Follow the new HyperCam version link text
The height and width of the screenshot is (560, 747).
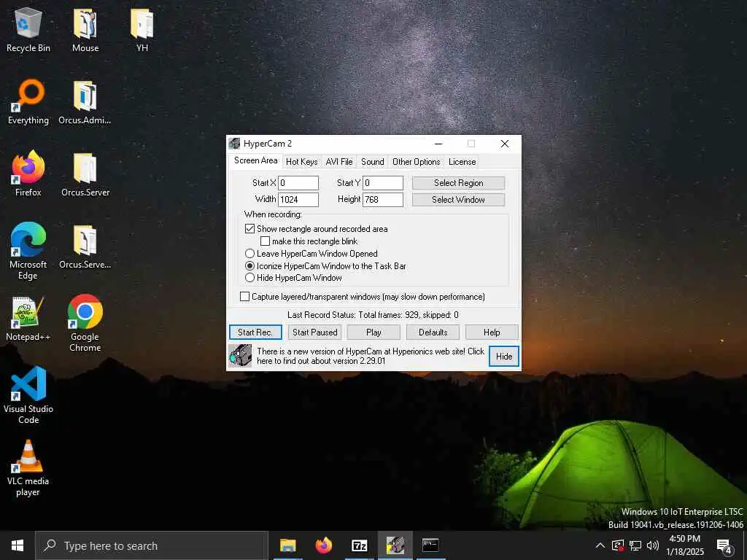click(x=371, y=356)
